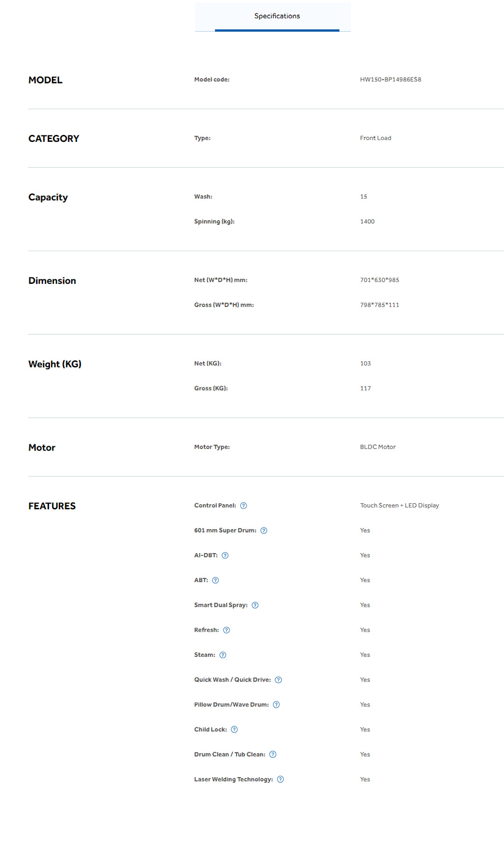Show AI-DBT help tooltip icon

(225, 555)
